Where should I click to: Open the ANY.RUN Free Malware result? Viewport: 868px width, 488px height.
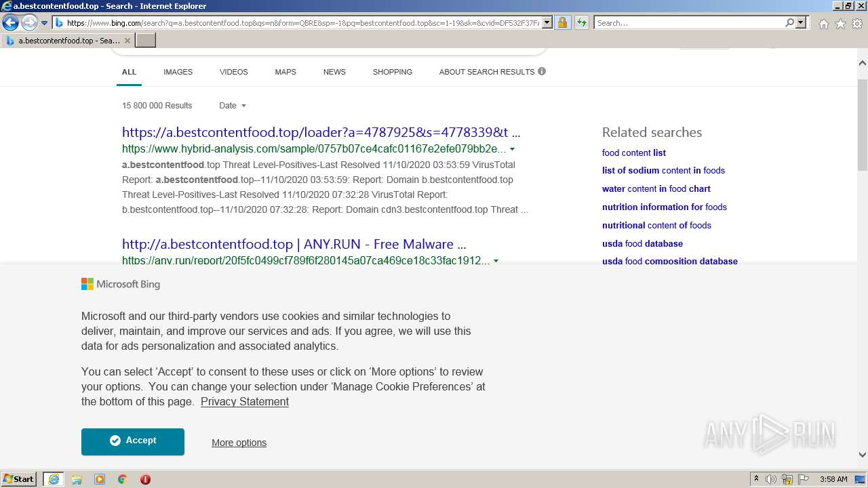294,244
